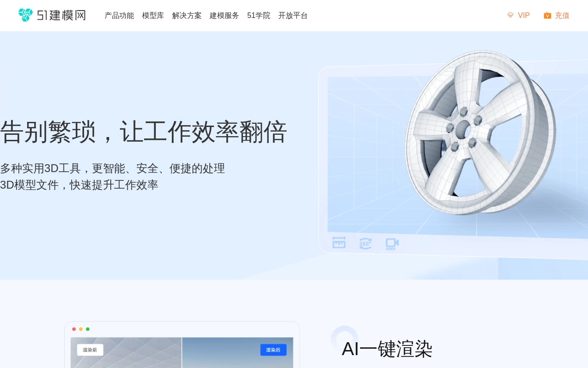Switch to 解决方案
The width and height of the screenshot is (588, 368).
[x=187, y=15]
